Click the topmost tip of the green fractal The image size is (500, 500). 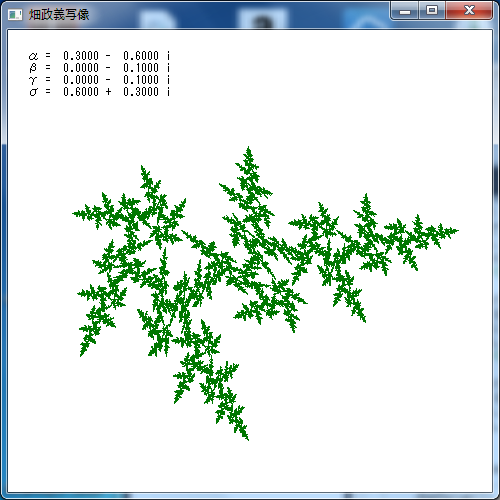point(248,148)
